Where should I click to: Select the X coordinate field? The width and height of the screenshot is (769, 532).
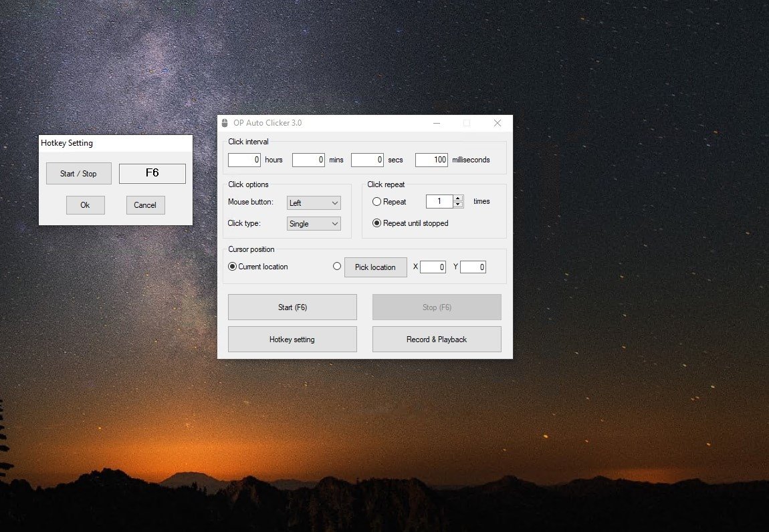(433, 267)
